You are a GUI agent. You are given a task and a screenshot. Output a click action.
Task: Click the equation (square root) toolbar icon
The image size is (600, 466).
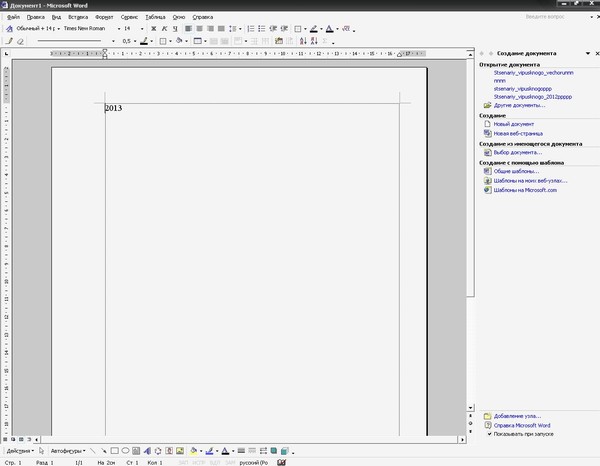pos(346,29)
